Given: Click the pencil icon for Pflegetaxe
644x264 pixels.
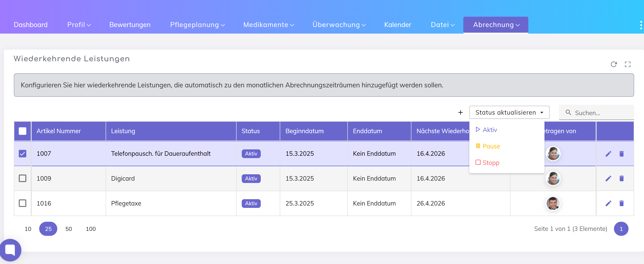Looking at the screenshot, I should [x=608, y=203].
